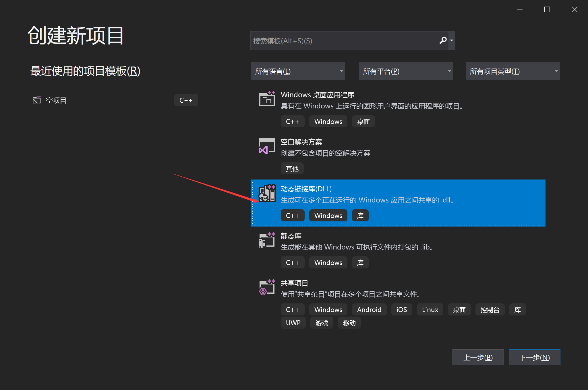Continue with the 下一步(N) button

tap(534, 357)
